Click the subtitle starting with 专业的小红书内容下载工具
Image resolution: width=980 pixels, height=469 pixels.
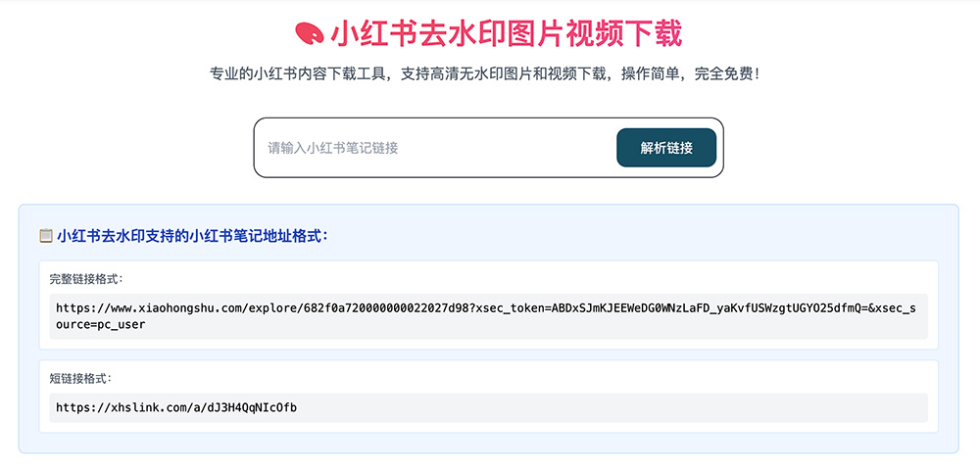coord(485,74)
